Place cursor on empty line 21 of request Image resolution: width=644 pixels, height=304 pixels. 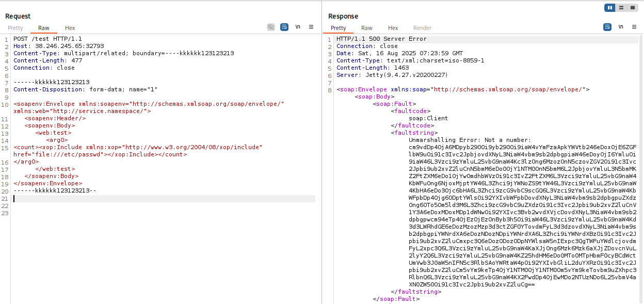(164, 199)
